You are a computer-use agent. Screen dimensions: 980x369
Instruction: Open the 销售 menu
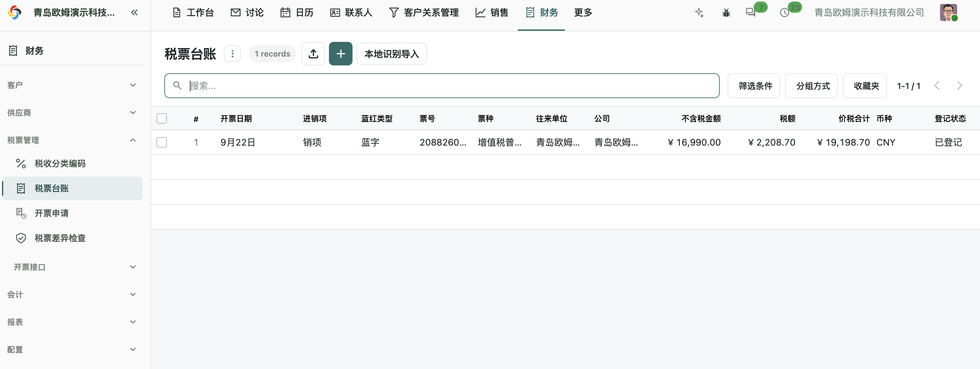[x=492, y=12]
